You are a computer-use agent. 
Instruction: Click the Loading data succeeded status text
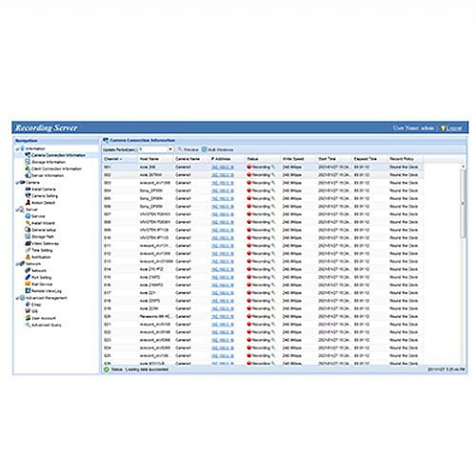(147, 369)
